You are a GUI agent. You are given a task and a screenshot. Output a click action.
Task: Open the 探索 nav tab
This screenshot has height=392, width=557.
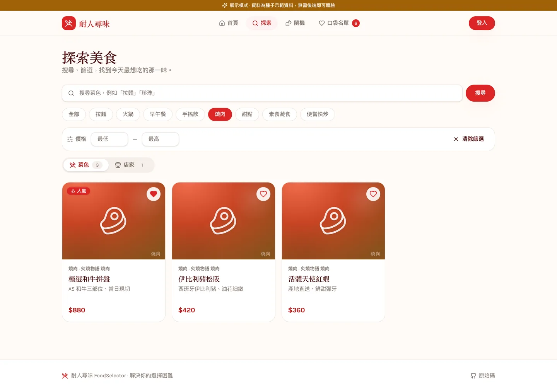coord(262,23)
